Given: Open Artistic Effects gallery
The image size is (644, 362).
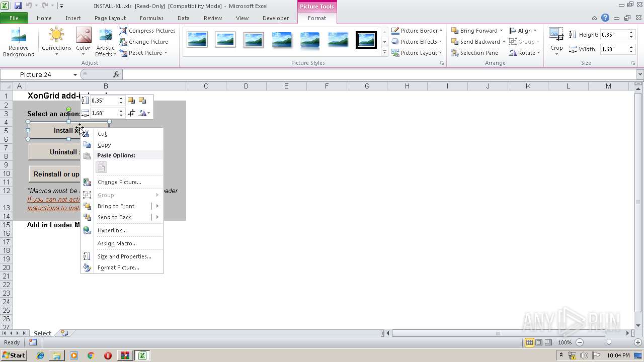Looking at the screenshot, I should point(105,43).
